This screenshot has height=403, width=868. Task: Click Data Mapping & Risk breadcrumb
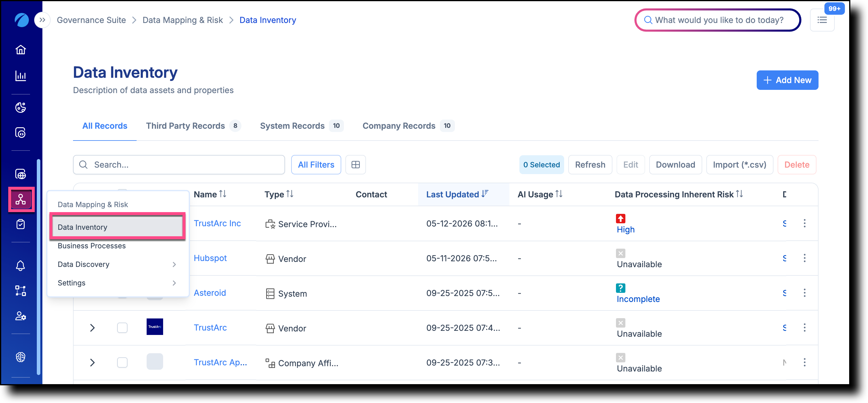pos(183,20)
